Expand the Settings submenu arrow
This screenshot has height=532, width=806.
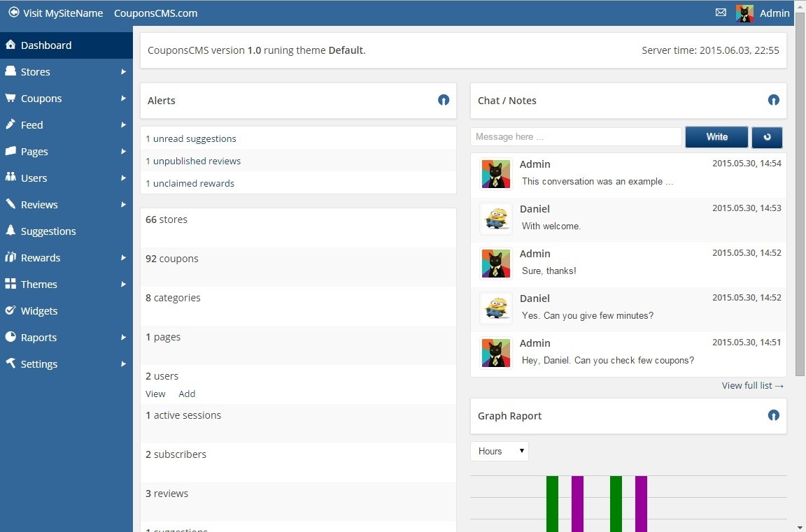[123, 364]
